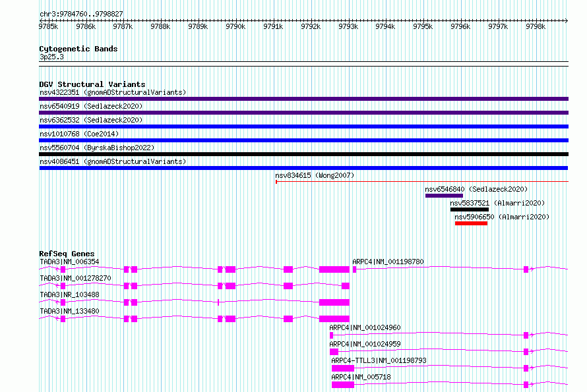This screenshot has height=392, width=587.
Task: Open variant nsv5560704 (ByrskaBishop2022) label
Action: click(97, 148)
